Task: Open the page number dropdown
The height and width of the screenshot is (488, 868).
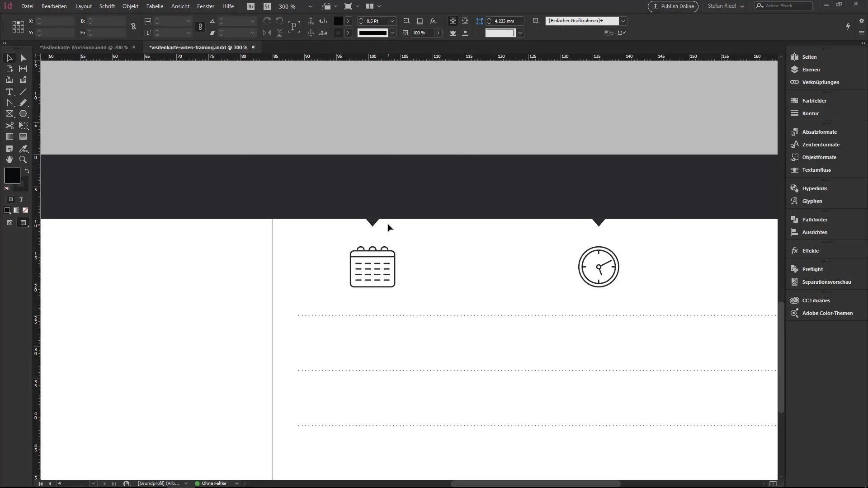Action: click(93, 483)
